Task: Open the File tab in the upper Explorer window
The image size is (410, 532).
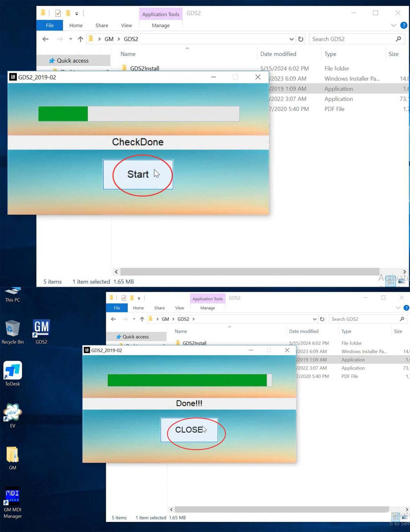Action: [x=50, y=25]
